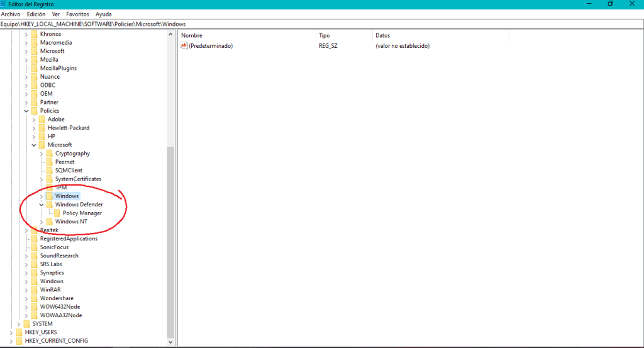This screenshot has height=348, width=644.
Task: Click the Peernet folder icon
Action: click(49, 162)
